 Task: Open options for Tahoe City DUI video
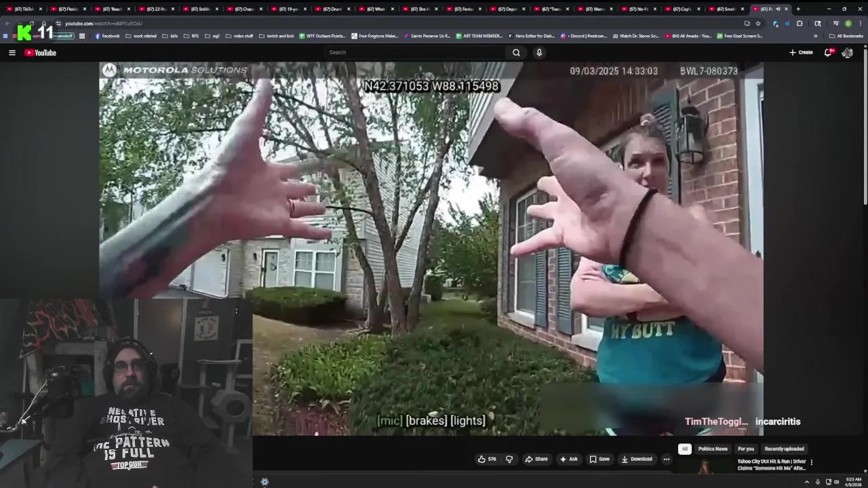tap(811, 462)
